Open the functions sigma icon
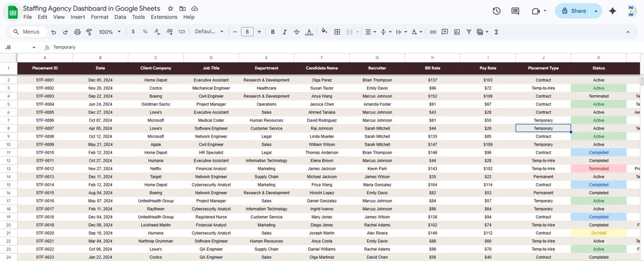Image resolution: width=644 pixels, height=261 pixels. (497, 32)
